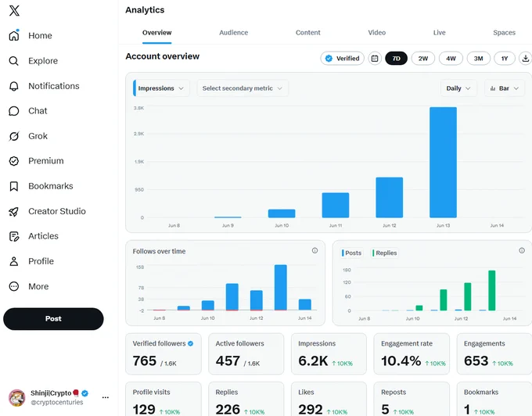
Task: Click the Bookmarks label link
Action: [x=51, y=186]
